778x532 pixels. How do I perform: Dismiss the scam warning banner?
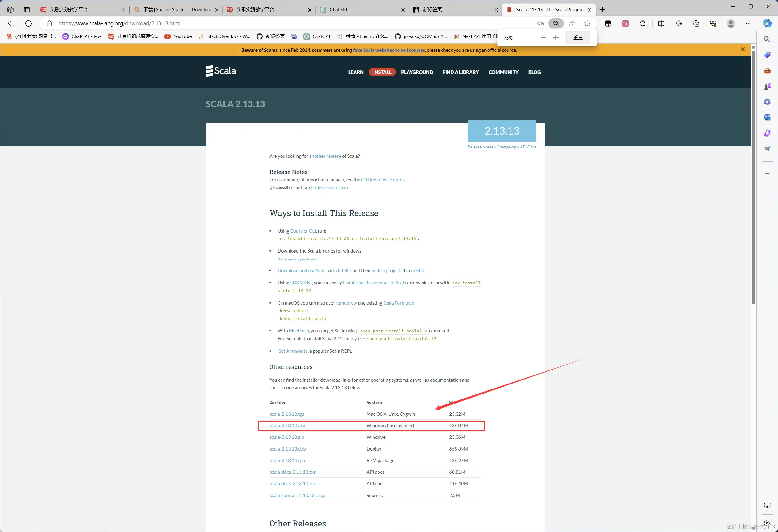pyautogui.click(x=742, y=50)
